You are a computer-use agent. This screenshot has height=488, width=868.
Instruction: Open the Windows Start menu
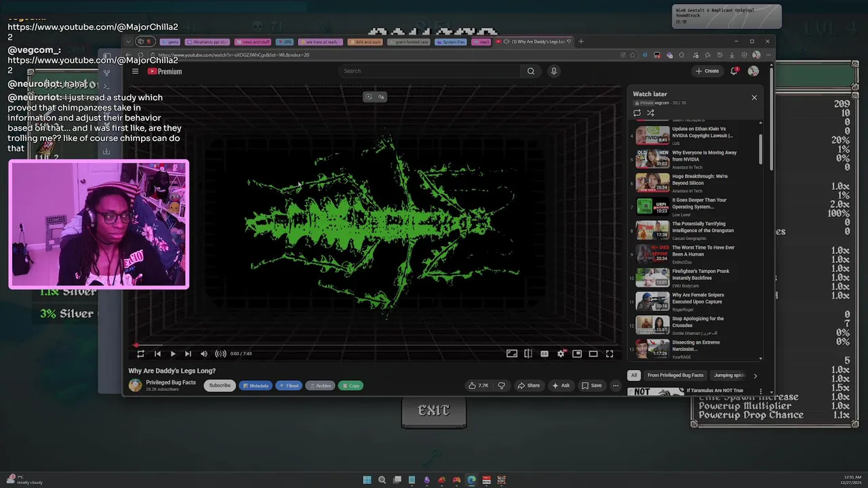click(367, 480)
